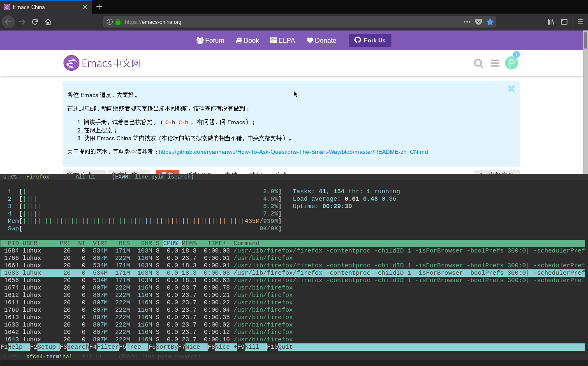Open the How-To-Ask-Questions GitHub link

pos(293,152)
